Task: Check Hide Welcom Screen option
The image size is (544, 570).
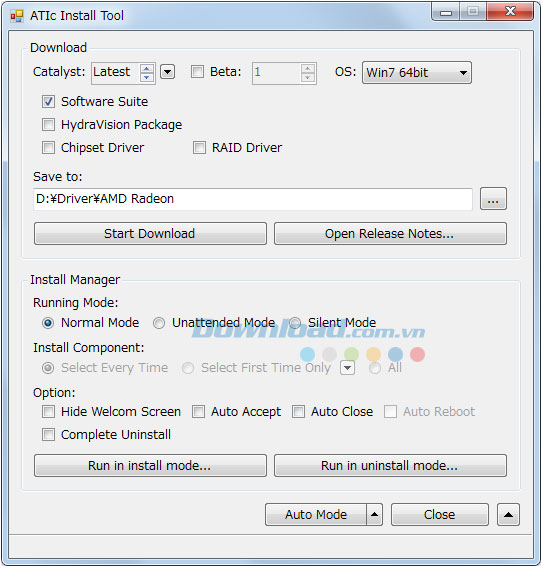Action: [x=48, y=413]
